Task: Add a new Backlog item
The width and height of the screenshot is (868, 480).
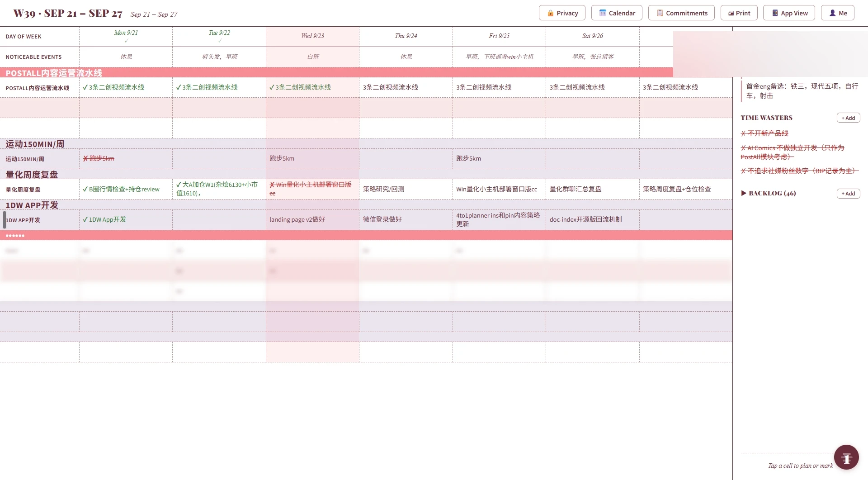Action: pos(848,194)
